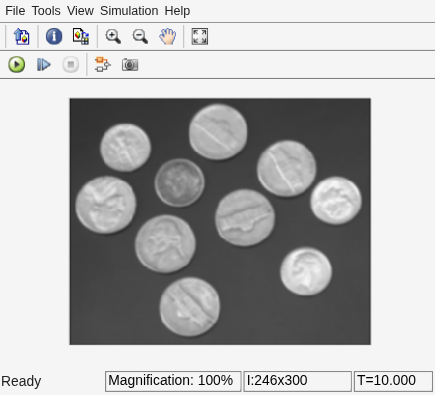Select the Pan hand tool
The image size is (435, 395).
click(167, 36)
